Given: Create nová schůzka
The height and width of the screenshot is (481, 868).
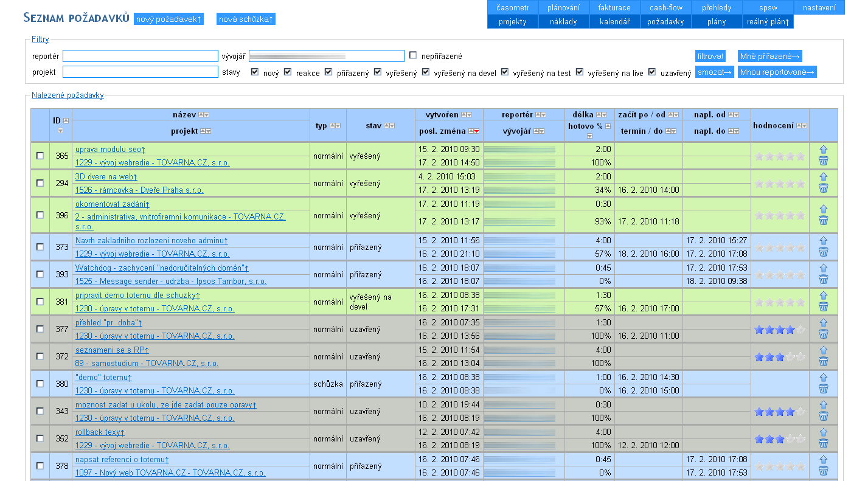Looking at the screenshot, I should click(246, 19).
